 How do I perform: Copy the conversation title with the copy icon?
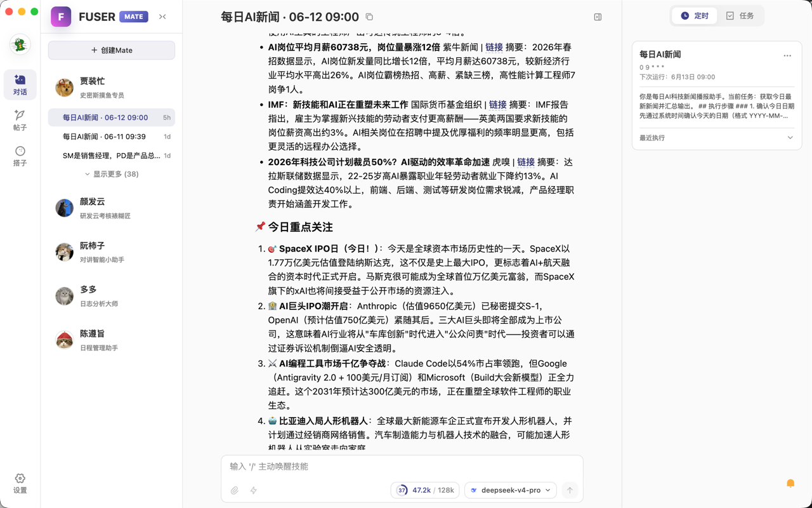tap(369, 17)
